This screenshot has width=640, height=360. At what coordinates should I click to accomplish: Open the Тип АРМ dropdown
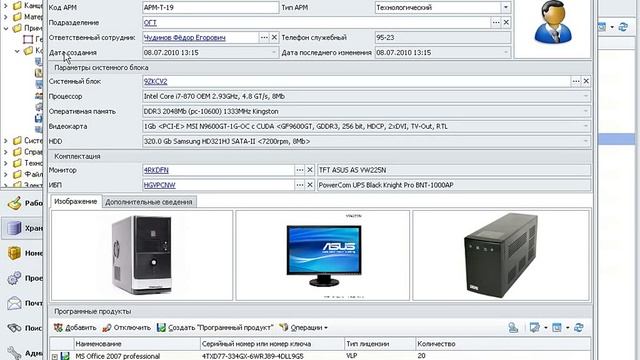(506, 8)
